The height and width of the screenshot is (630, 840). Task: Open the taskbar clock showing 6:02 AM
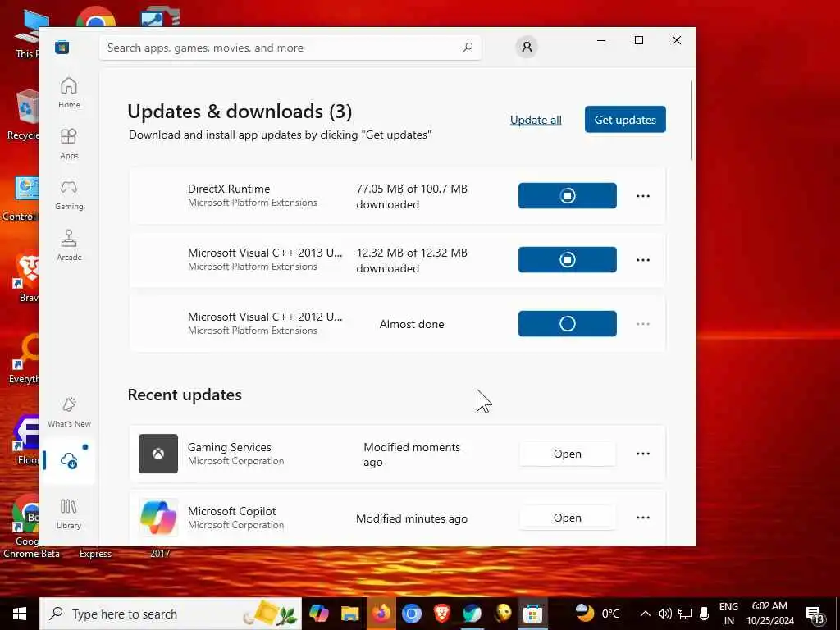(x=769, y=614)
